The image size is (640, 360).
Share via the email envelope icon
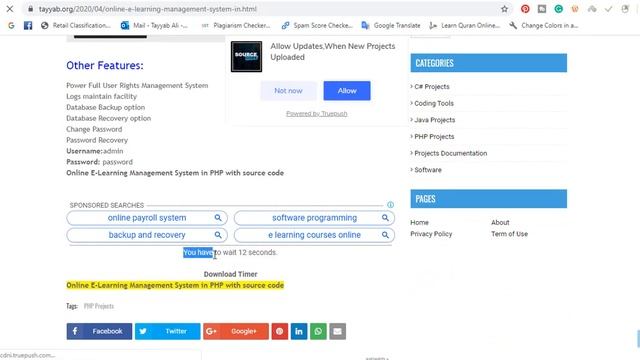point(337,331)
